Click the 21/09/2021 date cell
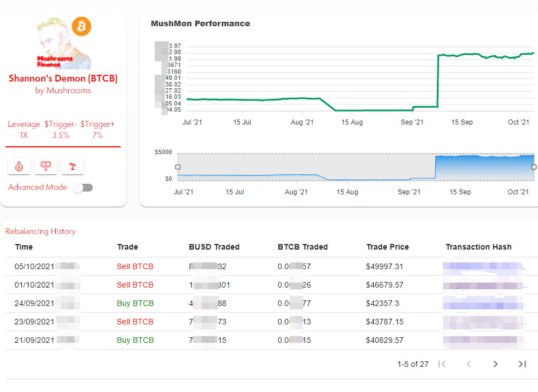The height and width of the screenshot is (392, 538). pos(34,340)
